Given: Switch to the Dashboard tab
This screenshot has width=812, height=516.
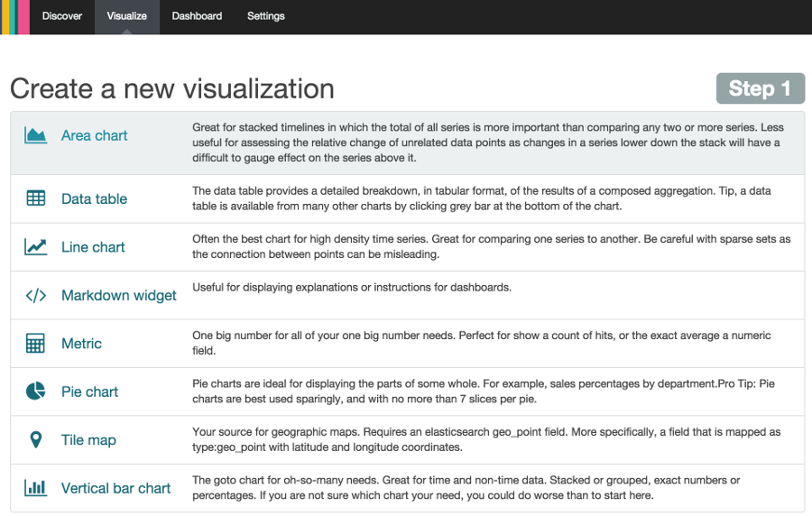Looking at the screenshot, I should point(197,16).
